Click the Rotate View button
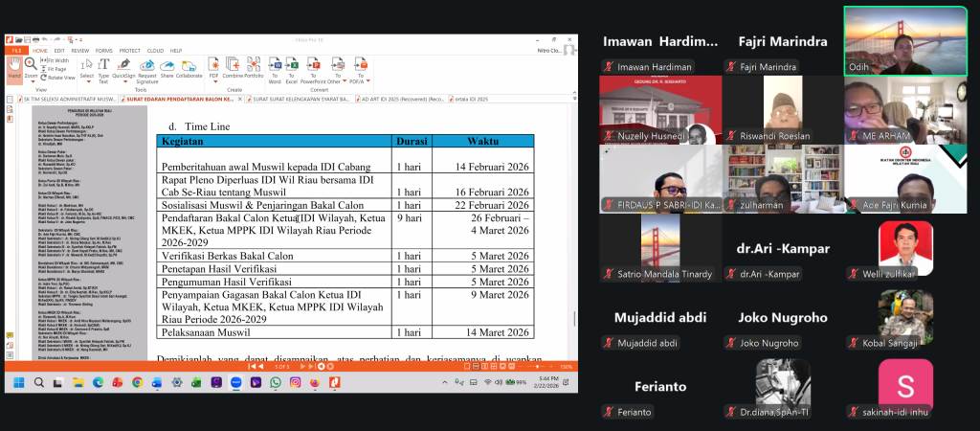The height and width of the screenshot is (431, 980). pos(59,78)
